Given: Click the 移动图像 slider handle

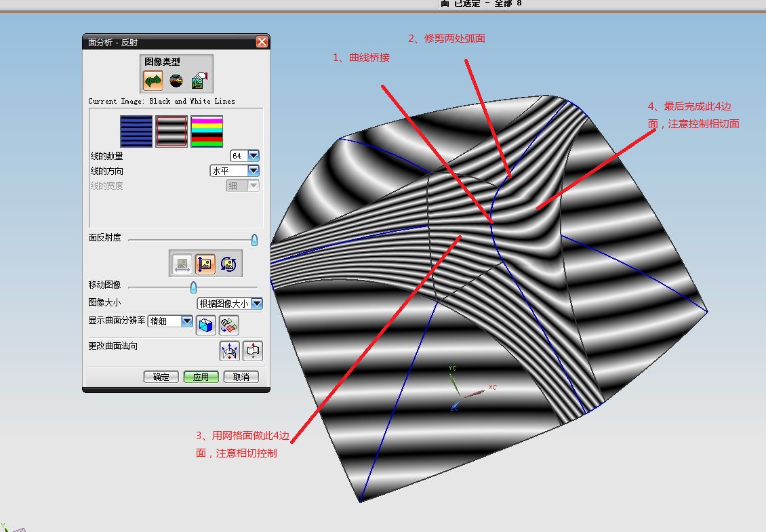Looking at the screenshot, I should [193, 287].
